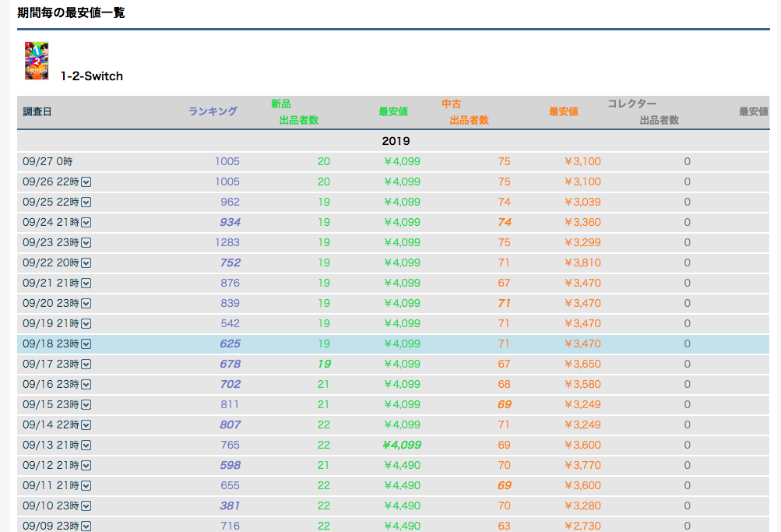
Task: Expand dropdown arrow for 09/18 23時
Action: pos(86,344)
